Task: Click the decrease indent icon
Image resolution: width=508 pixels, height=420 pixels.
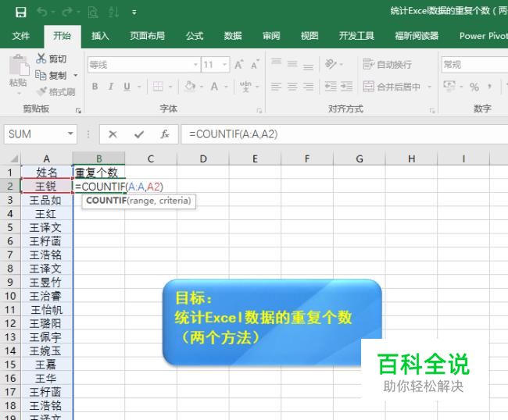Action: tap(331, 87)
